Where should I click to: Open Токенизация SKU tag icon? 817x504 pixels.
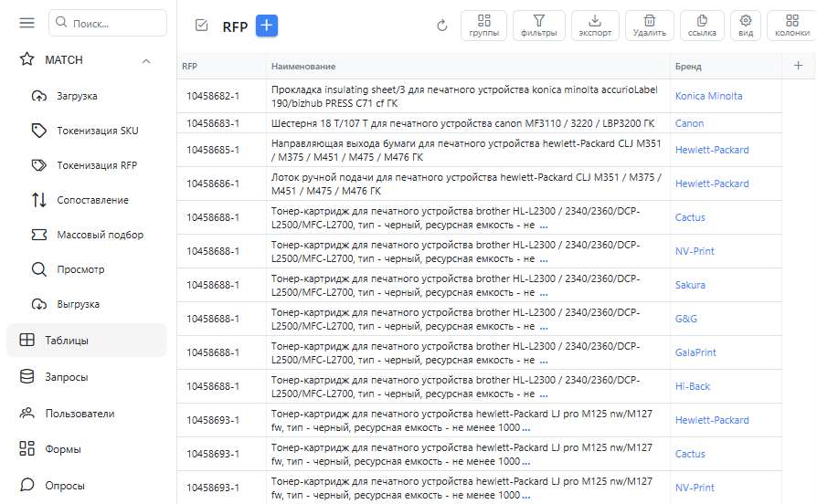coord(39,131)
